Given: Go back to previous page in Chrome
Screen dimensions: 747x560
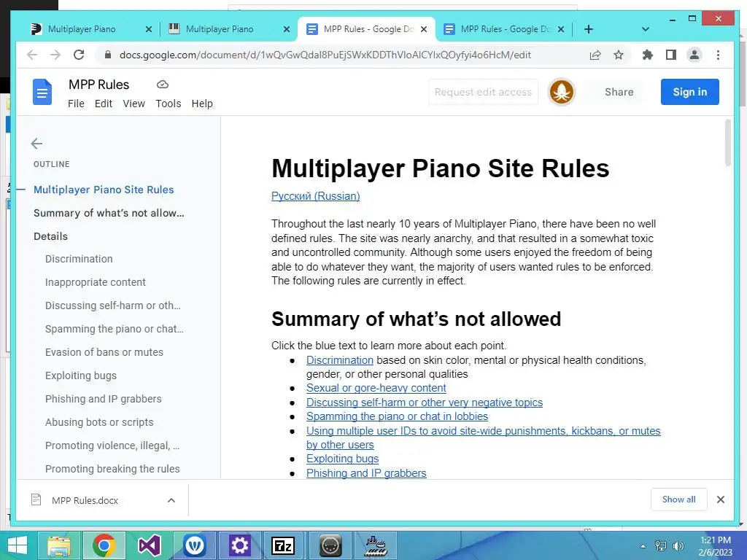Looking at the screenshot, I should pos(32,55).
